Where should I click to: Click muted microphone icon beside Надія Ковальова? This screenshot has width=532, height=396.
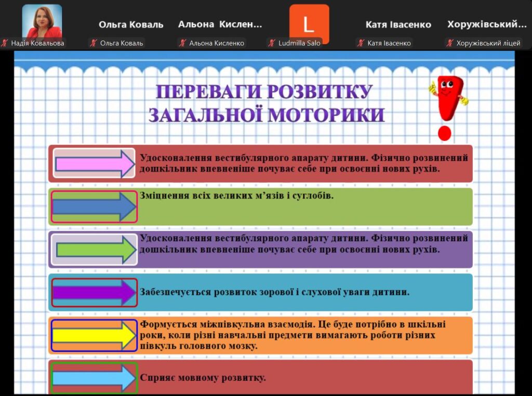(x=5, y=43)
